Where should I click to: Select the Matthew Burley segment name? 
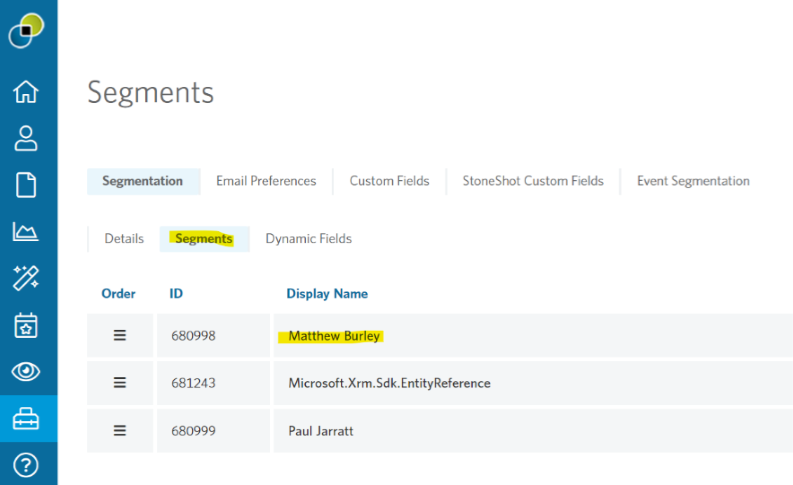pos(334,336)
